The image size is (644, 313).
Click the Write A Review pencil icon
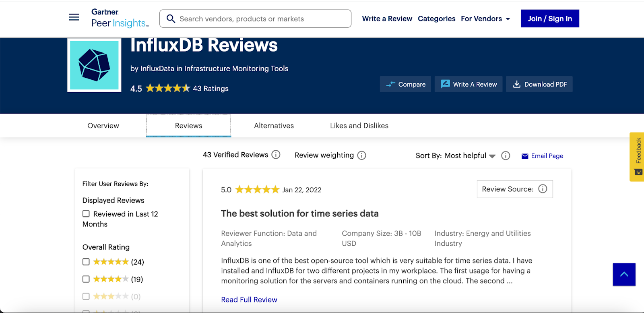coord(445,84)
